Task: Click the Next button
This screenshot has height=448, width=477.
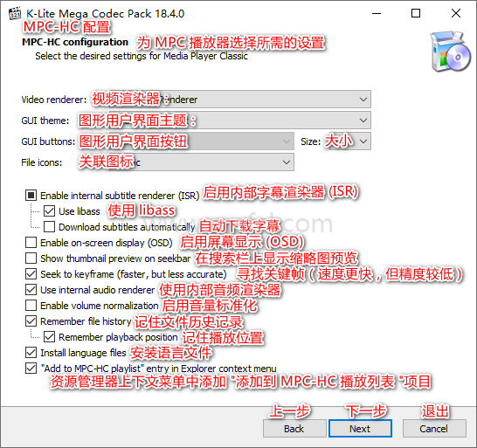Action: [360, 429]
